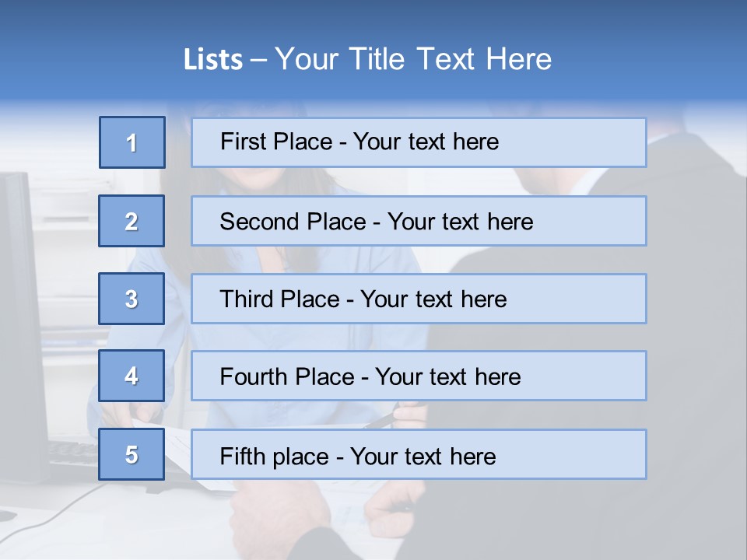747x560 pixels.
Task: Select the number 3 box
Action: [x=132, y=299]
